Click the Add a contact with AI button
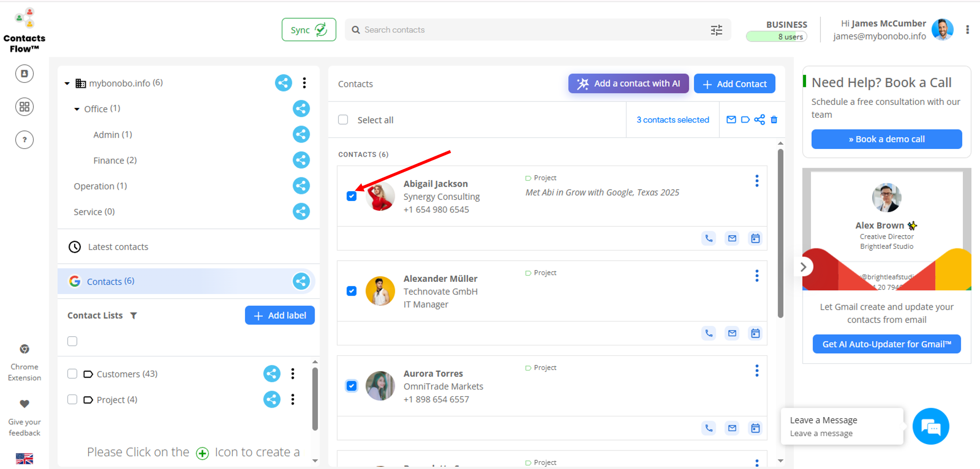 [628, 83]
